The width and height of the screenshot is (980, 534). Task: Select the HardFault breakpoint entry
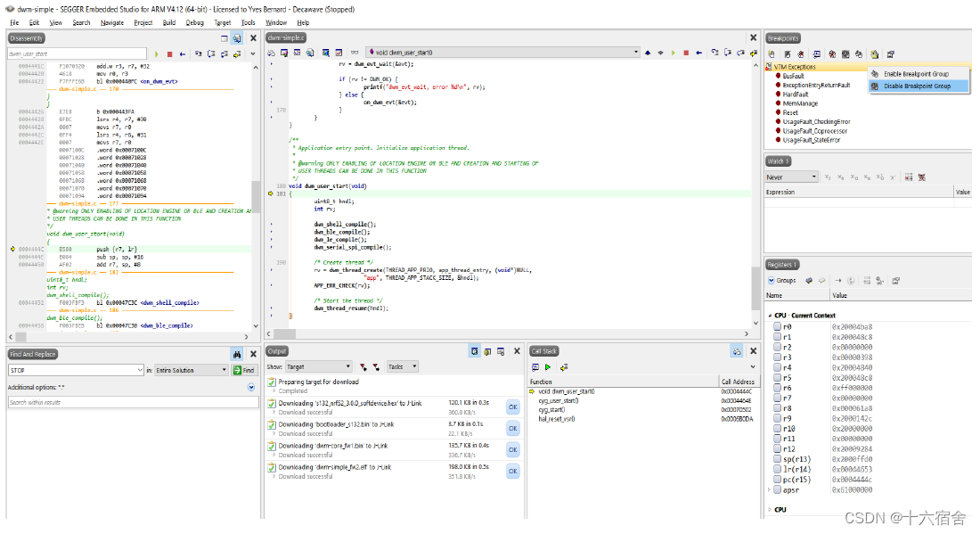[795, 94]
